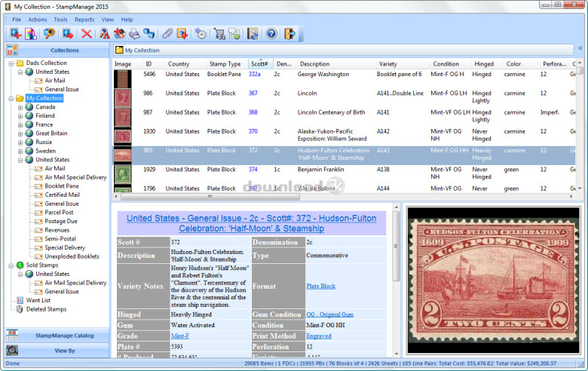Open the File menu
Viewport: 588px width, 371px height.
(x=17, y=20)
